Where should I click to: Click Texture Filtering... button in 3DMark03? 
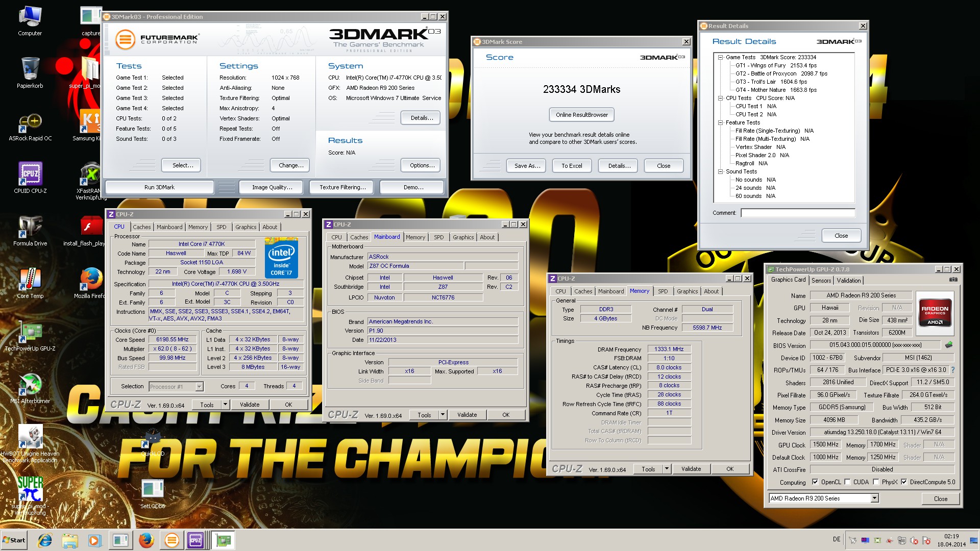[342, 188]
